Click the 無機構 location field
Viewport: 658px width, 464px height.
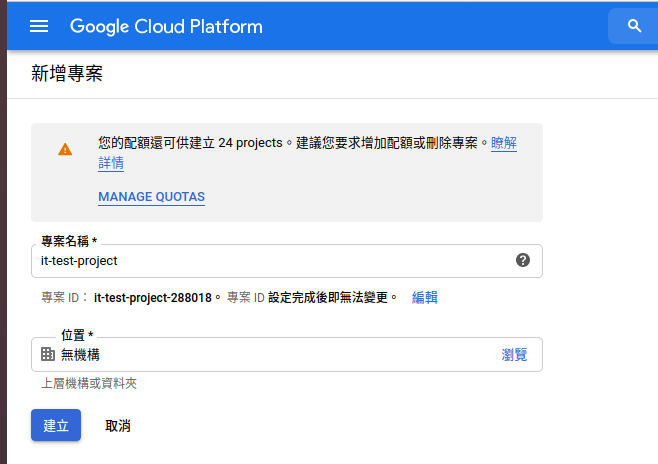click(x=270, y=354)
